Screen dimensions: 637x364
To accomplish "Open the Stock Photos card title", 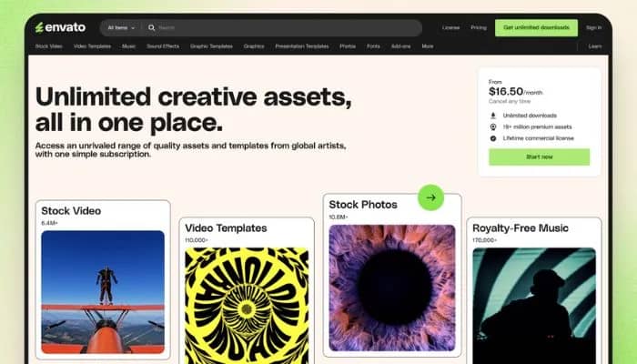I will pyautogui.click(x=363, y=205).
